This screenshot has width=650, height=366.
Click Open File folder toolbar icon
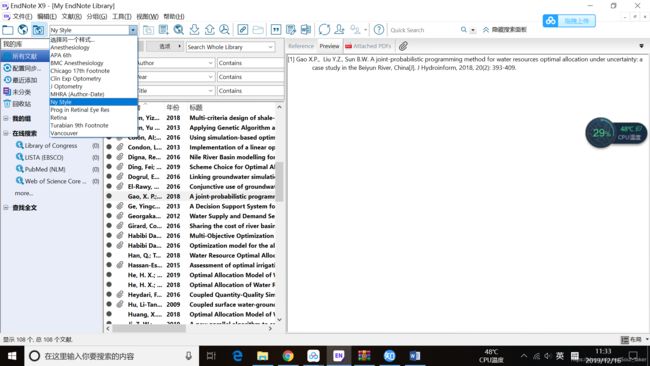(258, 30)
